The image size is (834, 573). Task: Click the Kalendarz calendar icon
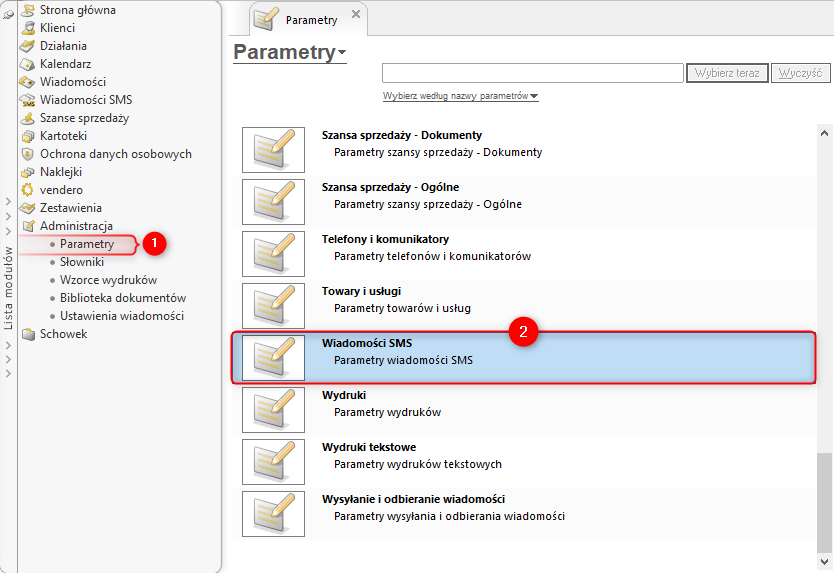29,64
